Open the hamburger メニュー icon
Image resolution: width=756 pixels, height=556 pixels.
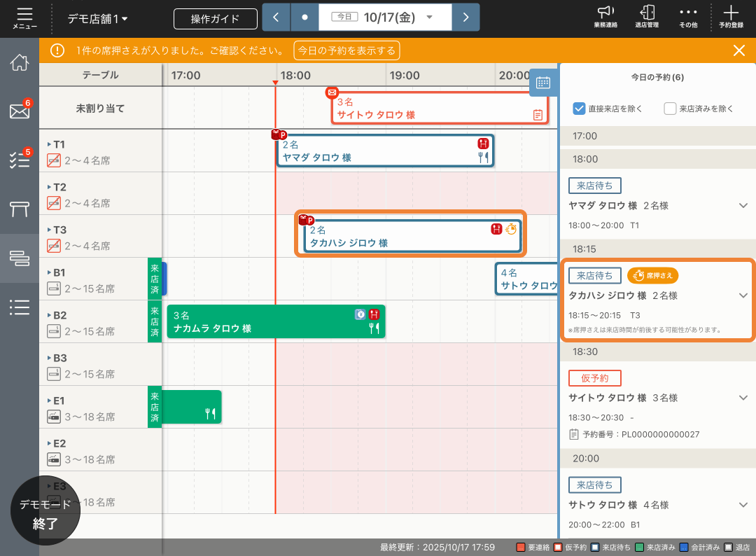[x=24, y=18]
